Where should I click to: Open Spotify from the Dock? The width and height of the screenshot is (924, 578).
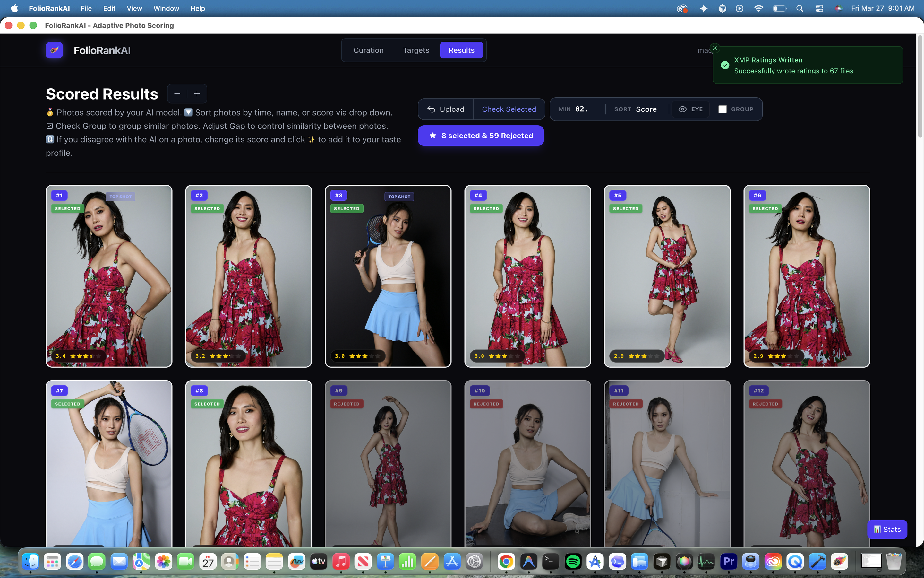point(573,562)
